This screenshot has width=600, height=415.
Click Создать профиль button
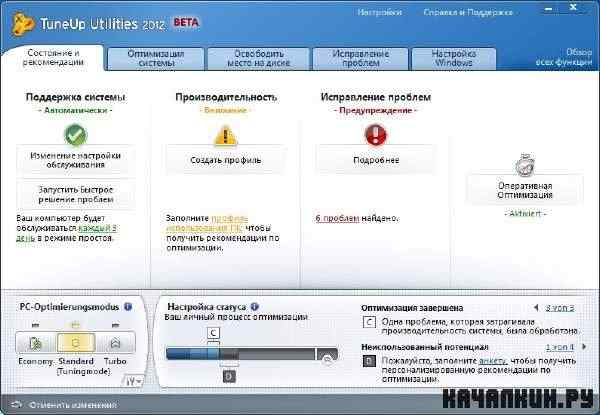225,160
